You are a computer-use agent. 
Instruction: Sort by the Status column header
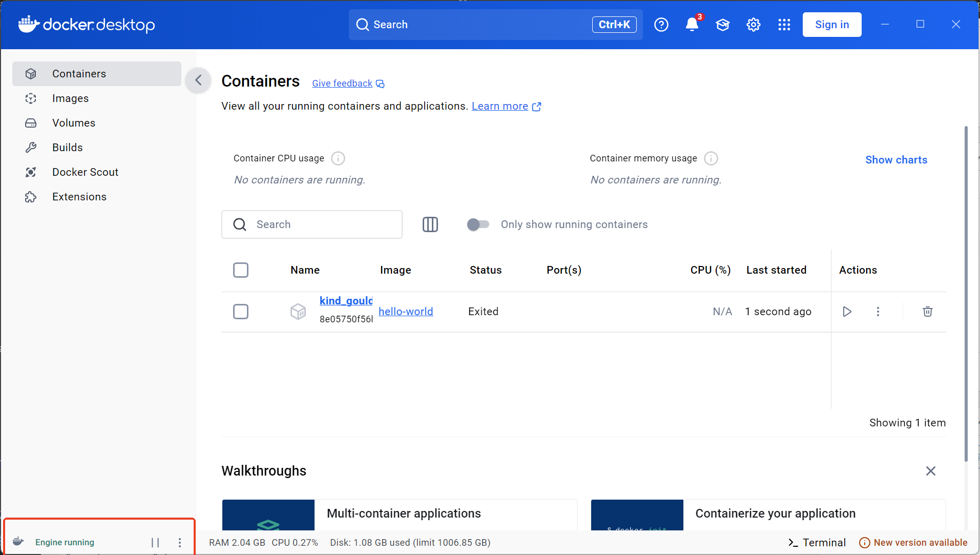click(486, 270)
